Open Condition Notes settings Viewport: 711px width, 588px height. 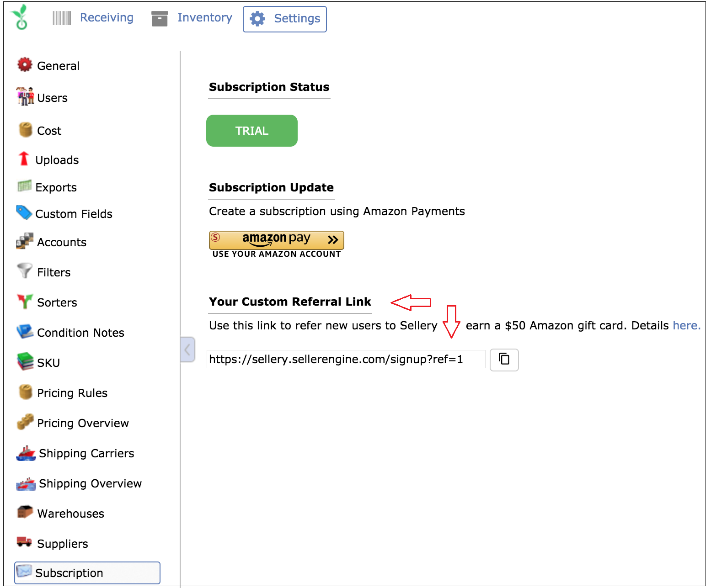click(x=81, y=333)
